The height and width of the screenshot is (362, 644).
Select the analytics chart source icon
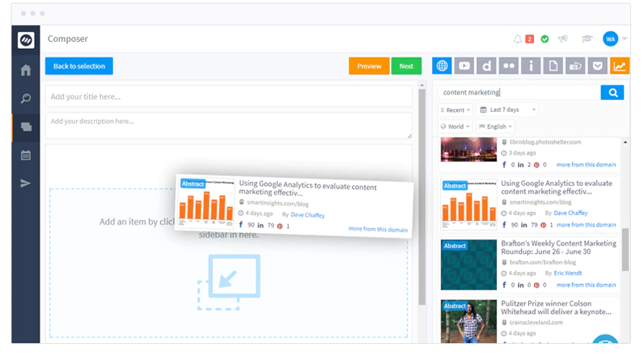pos(619,66)
